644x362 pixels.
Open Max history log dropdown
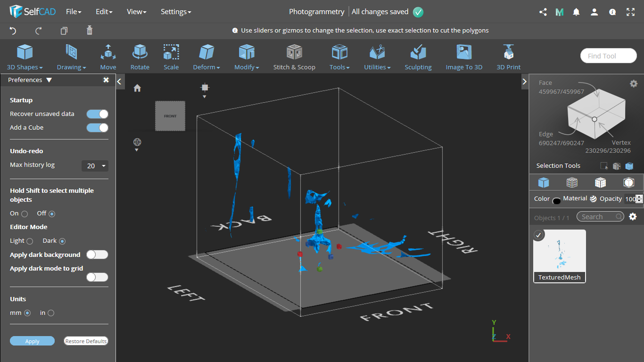95,166
